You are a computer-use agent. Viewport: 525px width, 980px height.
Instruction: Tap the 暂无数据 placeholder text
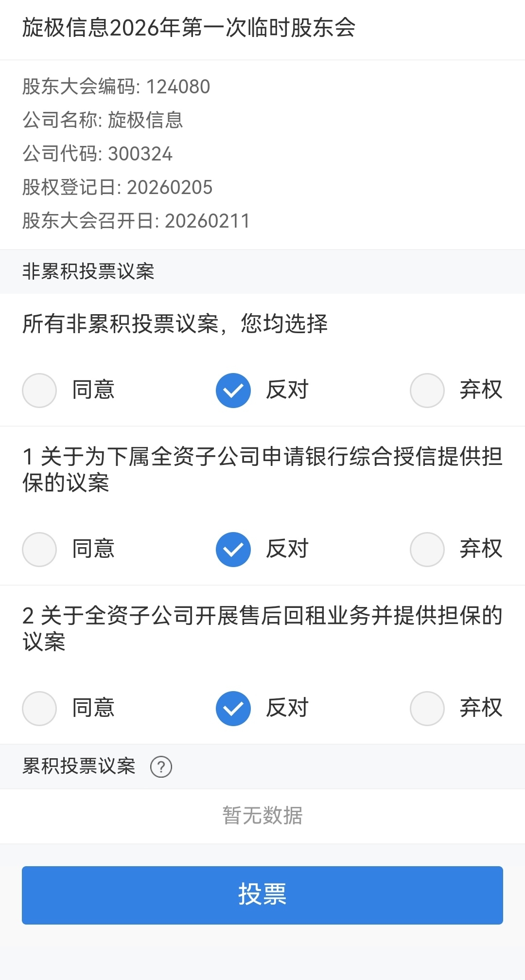pos(262,816)
